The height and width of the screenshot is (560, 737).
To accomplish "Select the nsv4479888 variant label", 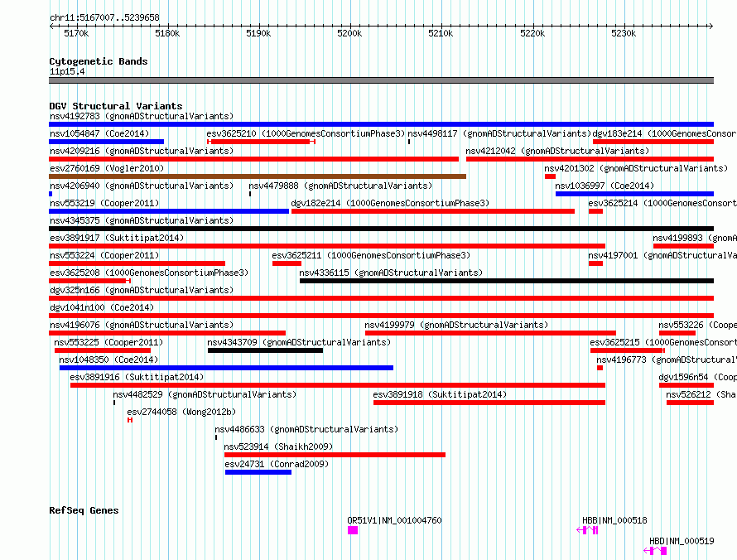I will 340,186.
